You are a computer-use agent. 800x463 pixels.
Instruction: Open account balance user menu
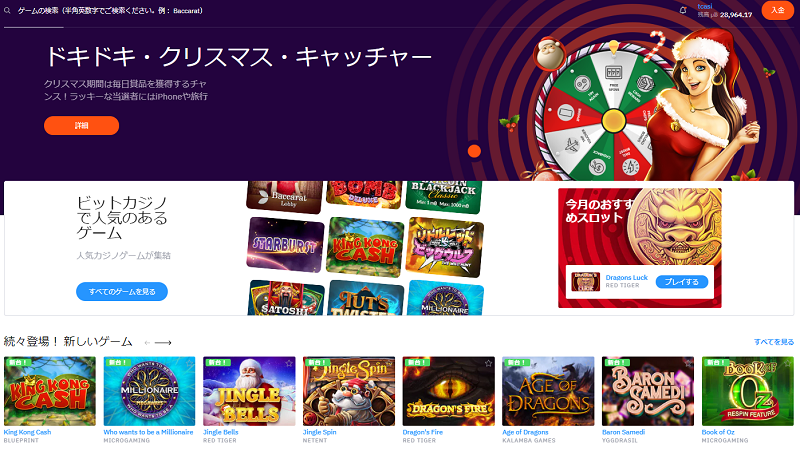click(724, 11)
